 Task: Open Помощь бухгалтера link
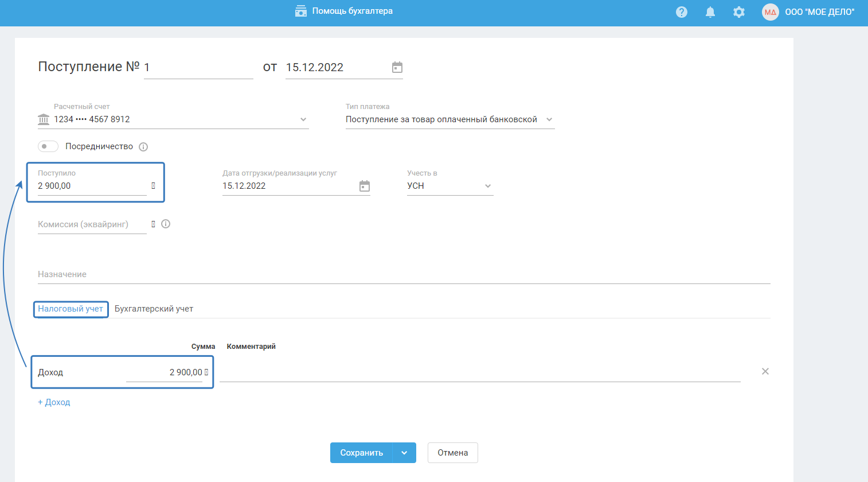(352, 11)
